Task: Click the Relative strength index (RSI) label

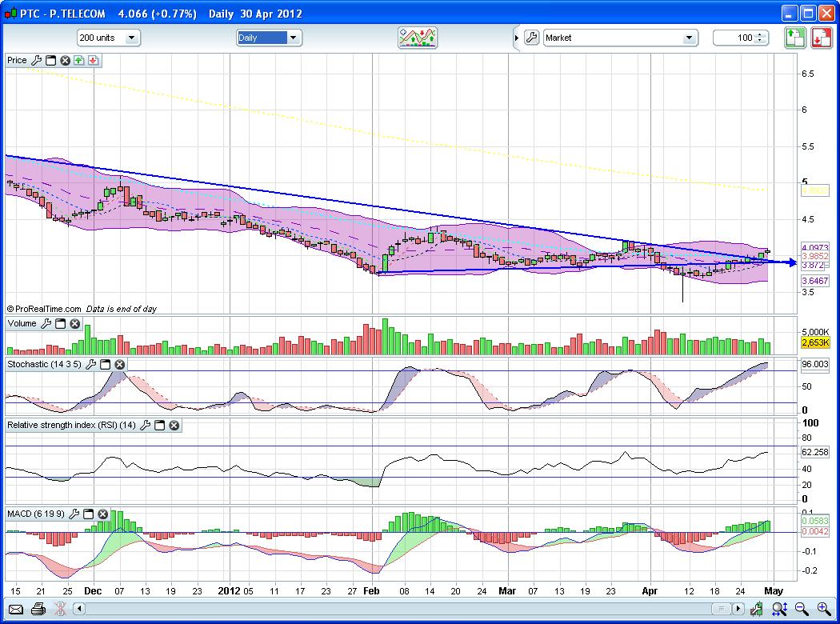Action: [x=71, y=426]
